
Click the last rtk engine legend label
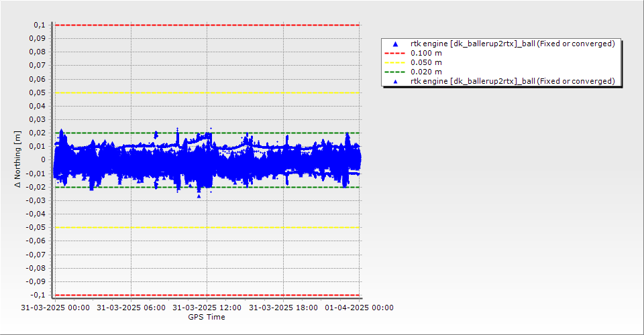[x=513, y=81]
